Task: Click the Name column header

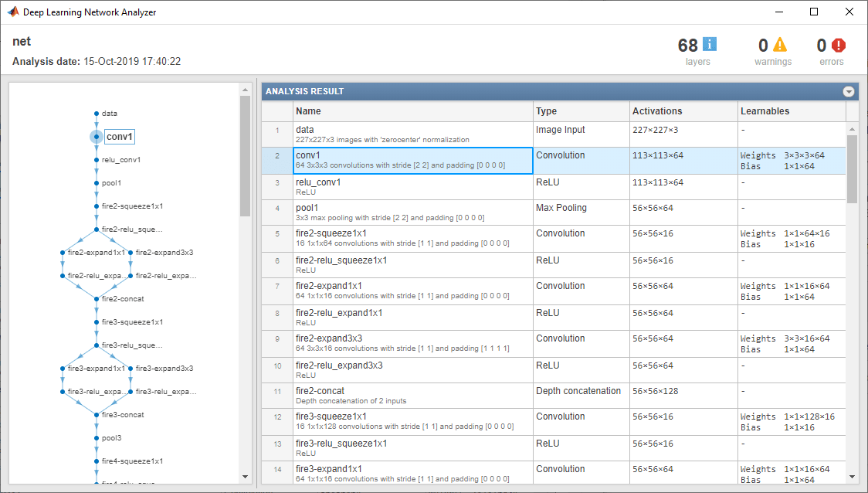Action: tap(413, 111)
